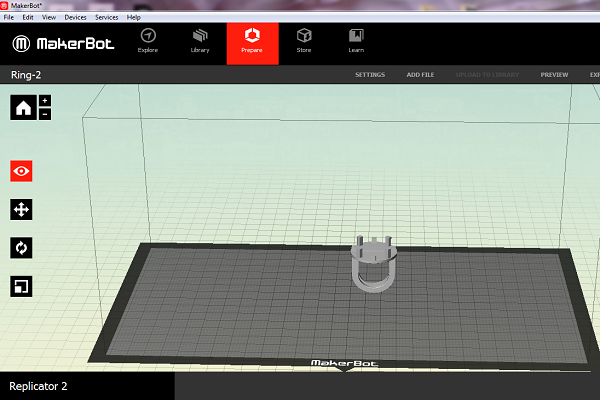Select the ring model on the plate
The height and width of the screenshot is (400, 600).
click(x=373, y=264)
